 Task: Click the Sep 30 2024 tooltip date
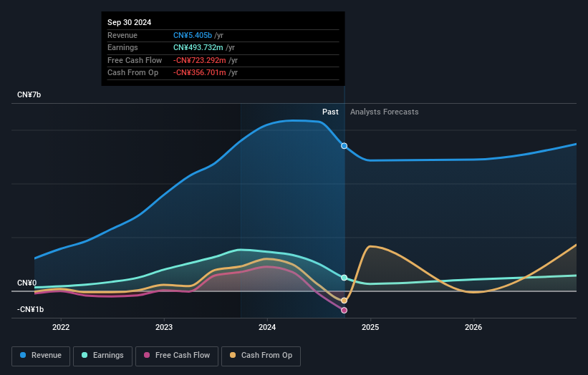130,22
